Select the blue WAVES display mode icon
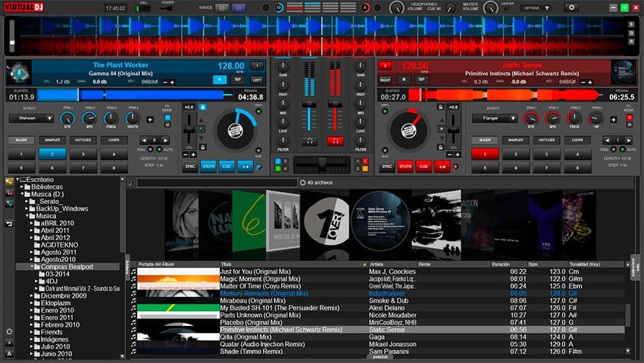Screen dimensions: 644x363 coord(239,8)
